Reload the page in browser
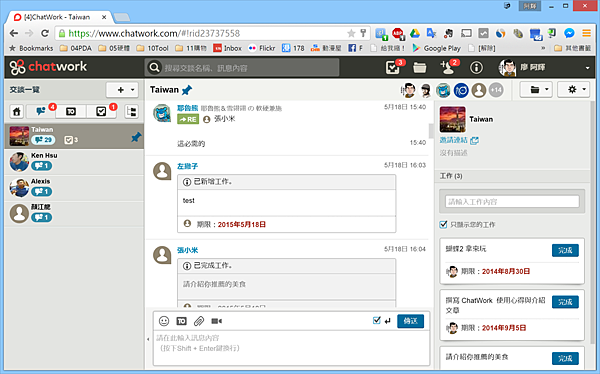This screenshot has height=374, width=600. pyautogui.click(x=45, y=33)
